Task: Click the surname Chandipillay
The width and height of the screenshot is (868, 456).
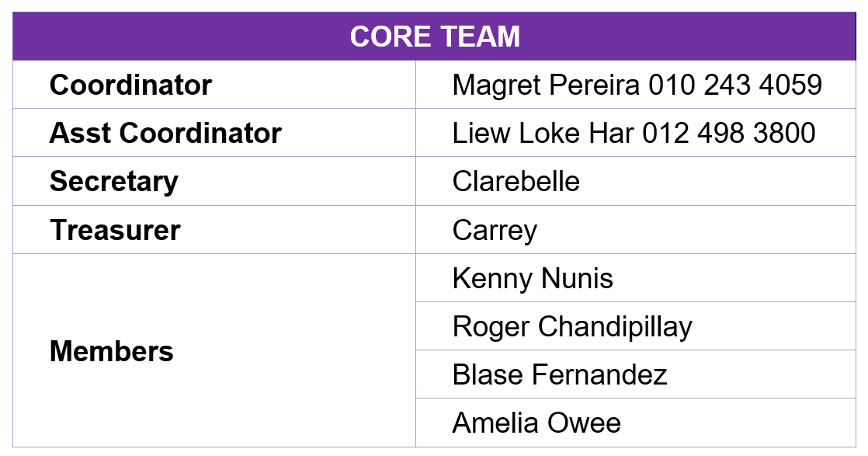Action: pos(615,327)
